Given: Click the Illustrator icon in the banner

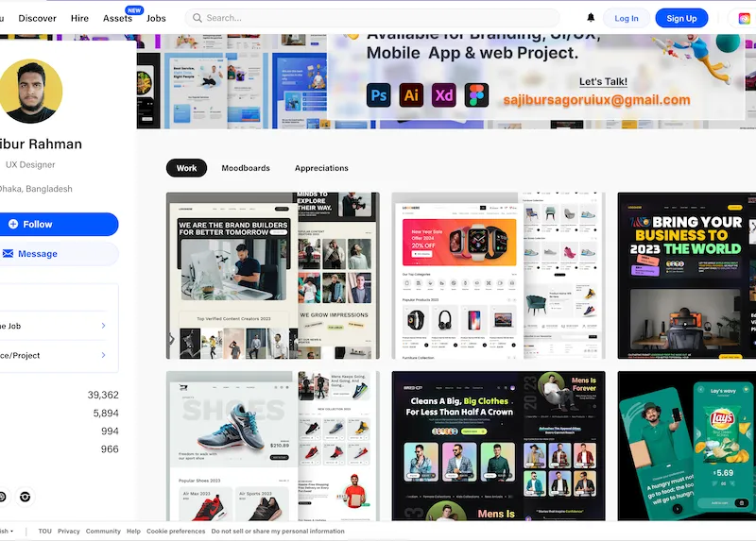Looking at the screenshot, I should point(411,95).
